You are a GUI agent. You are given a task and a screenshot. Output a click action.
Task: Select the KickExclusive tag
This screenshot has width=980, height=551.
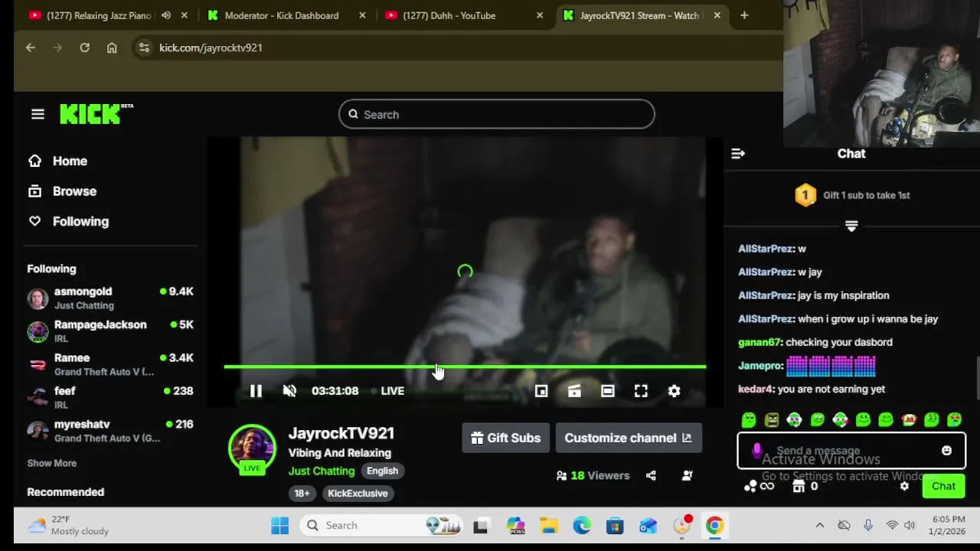358,493
